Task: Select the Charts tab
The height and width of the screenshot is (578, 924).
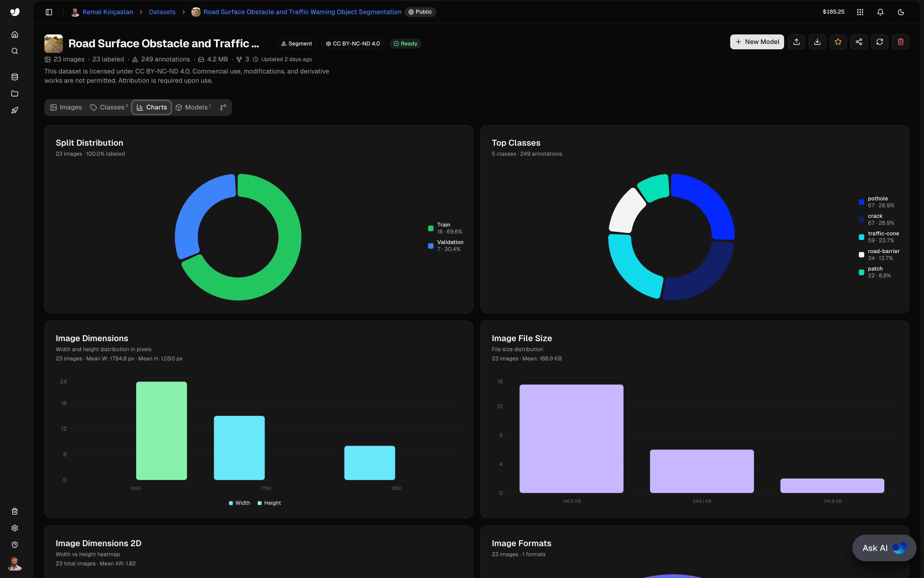Action: [x=152, y=107]
